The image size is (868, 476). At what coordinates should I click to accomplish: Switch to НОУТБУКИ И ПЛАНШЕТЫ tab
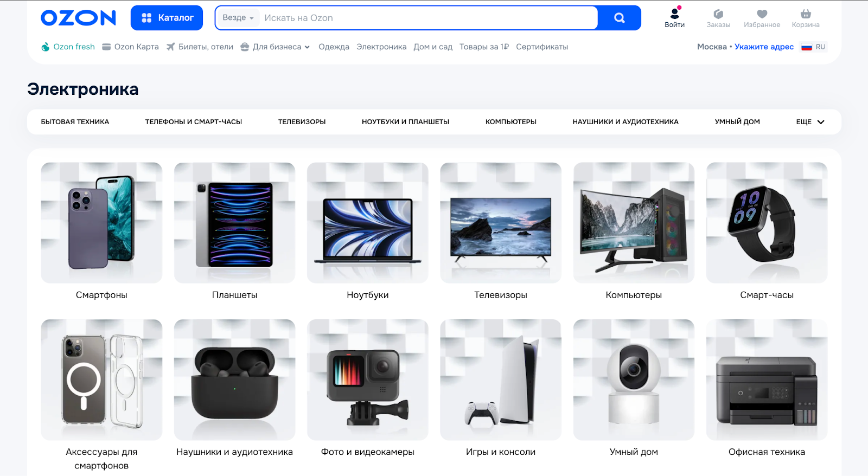(x=405, y=122)
